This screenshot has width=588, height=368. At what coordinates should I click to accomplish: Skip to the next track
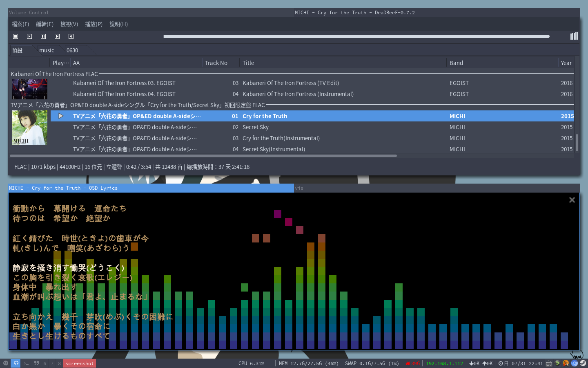[x=71, y=36]
